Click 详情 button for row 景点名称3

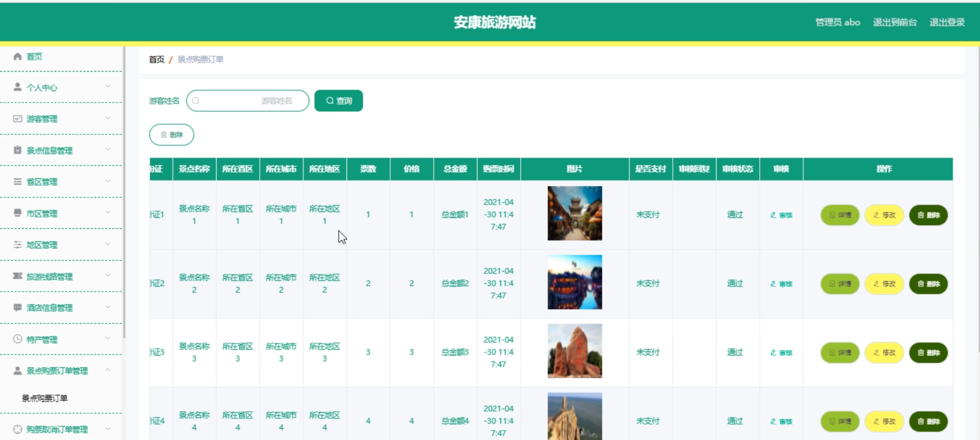click(840, 353)
